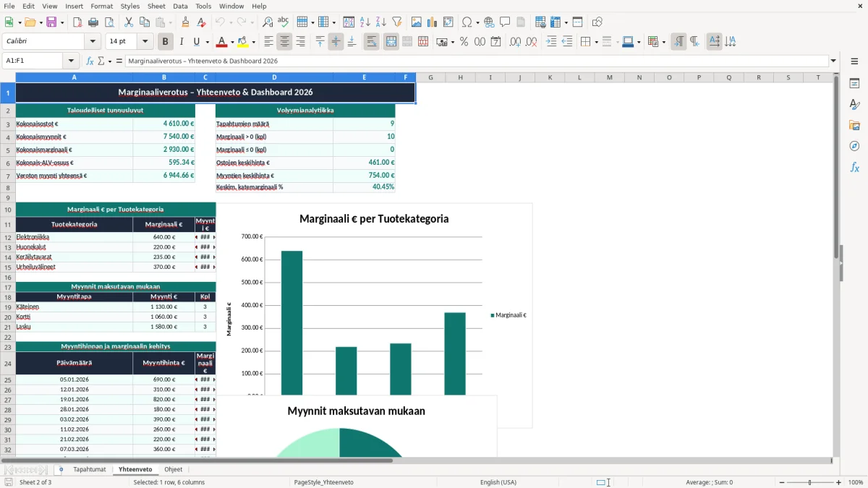The width and height of the screenshot is (868, 488).
Task: Open Print Preview from the toolbar
Action: [x=109, y=22]
